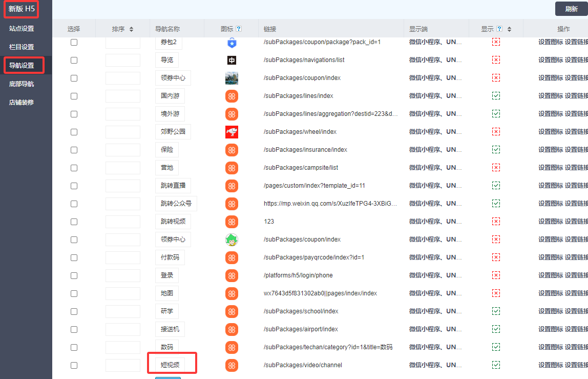Open 站点设置 in the sidebar

22,29
